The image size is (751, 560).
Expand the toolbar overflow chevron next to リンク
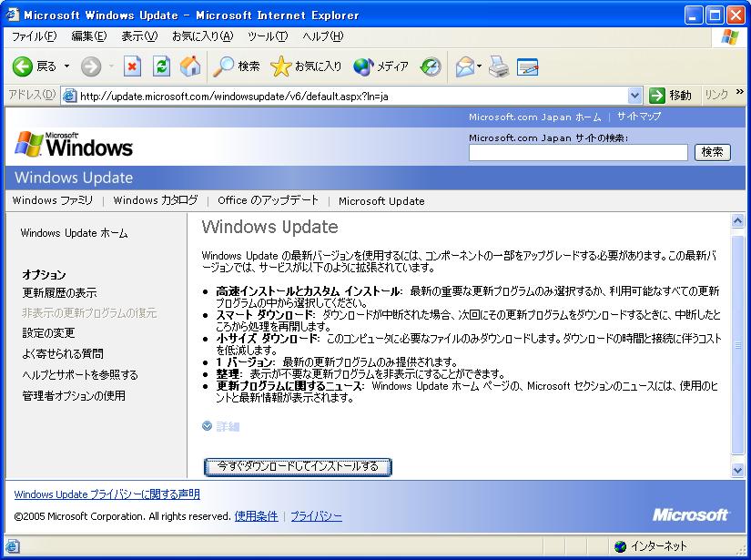[x=739, y=92]
